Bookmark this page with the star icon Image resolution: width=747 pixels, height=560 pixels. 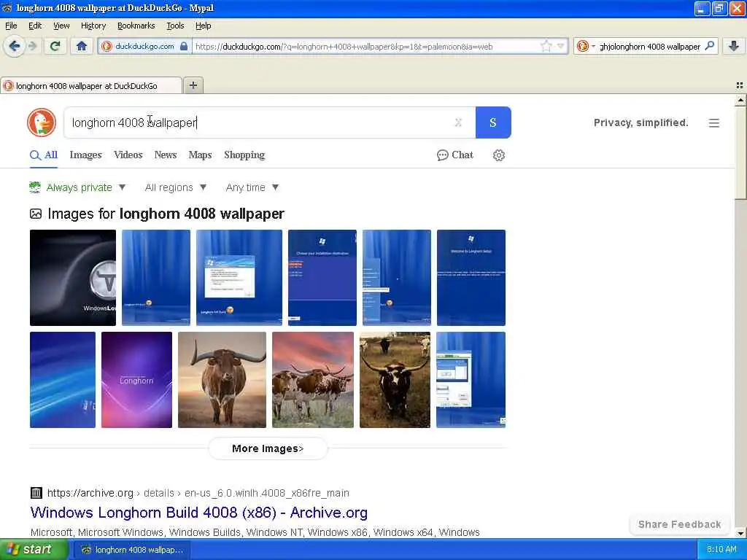[x=546, y=46]
